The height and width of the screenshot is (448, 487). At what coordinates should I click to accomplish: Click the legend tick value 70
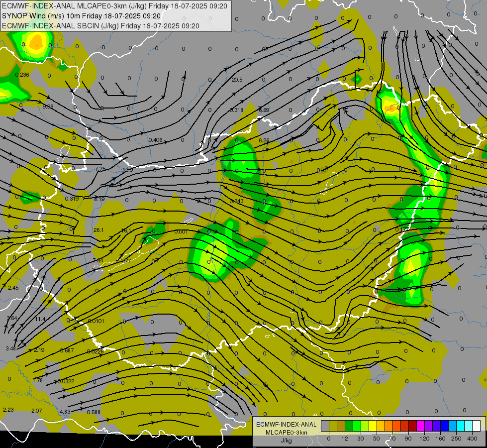(392, 439)
